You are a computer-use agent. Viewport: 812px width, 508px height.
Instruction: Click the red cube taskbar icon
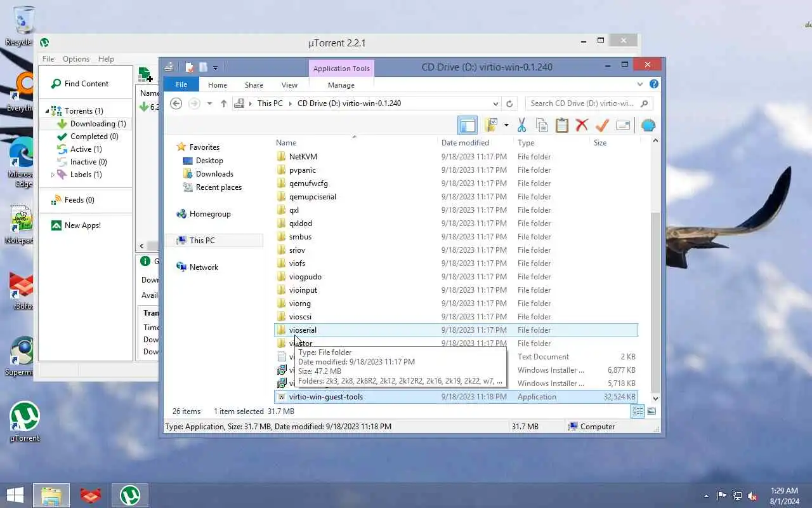point(91,495)
